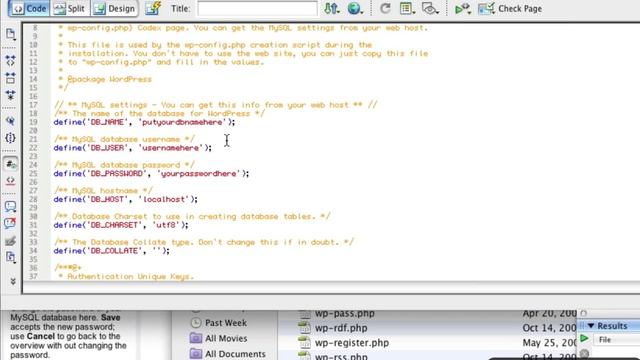Collapse the Results panel disclosure triangle
This screenshot has width=640, height=360.
coord(591,326)
